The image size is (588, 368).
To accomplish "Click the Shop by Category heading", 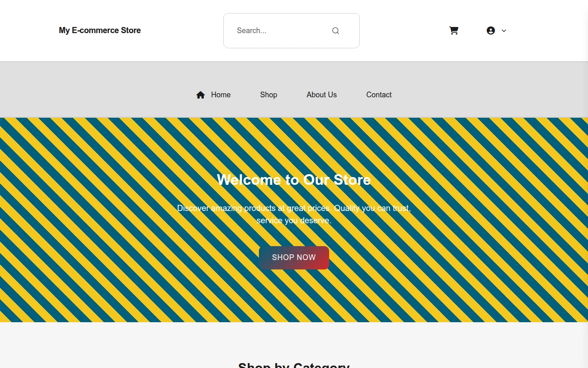I will click(x=294, y=365).
